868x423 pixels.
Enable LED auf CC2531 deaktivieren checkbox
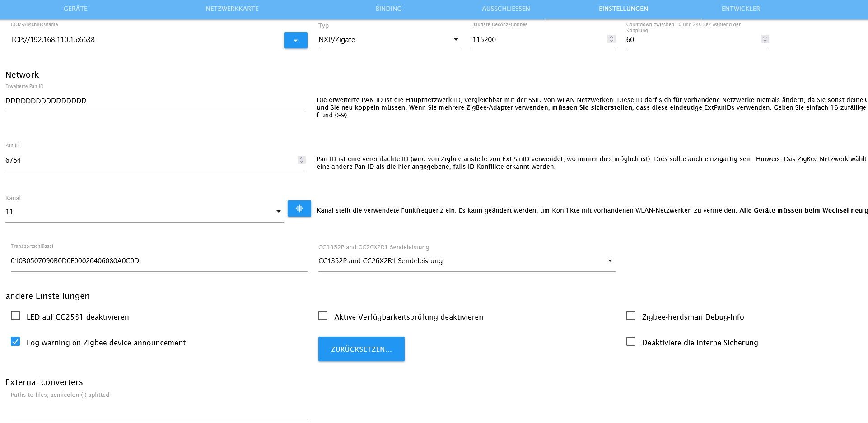(x=15, y=316)
